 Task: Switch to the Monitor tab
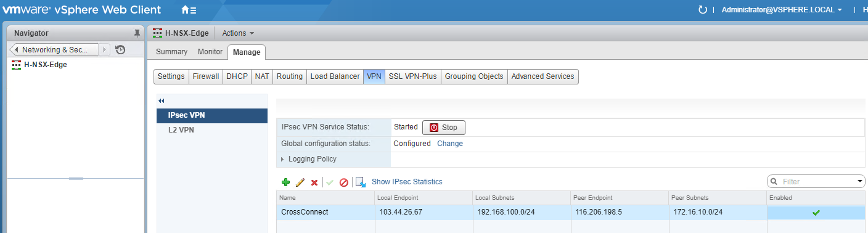coord(210,52)
